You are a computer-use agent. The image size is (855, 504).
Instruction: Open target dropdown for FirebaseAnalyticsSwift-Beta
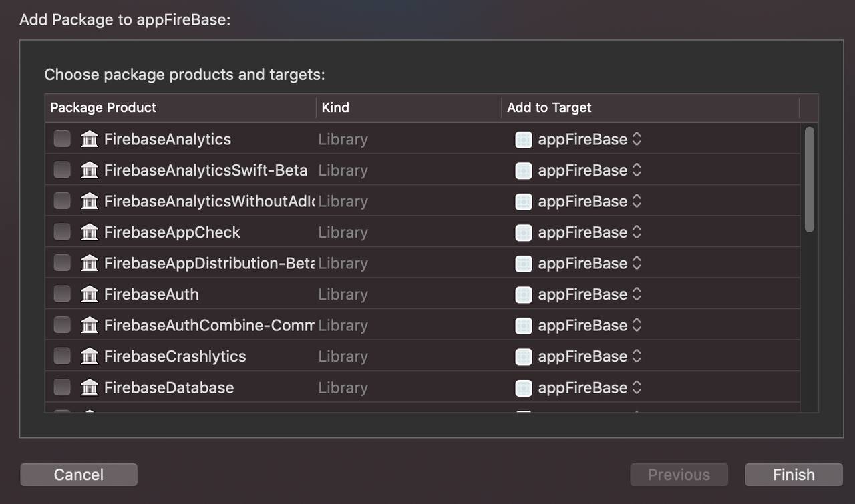click(x=637, y=170)
